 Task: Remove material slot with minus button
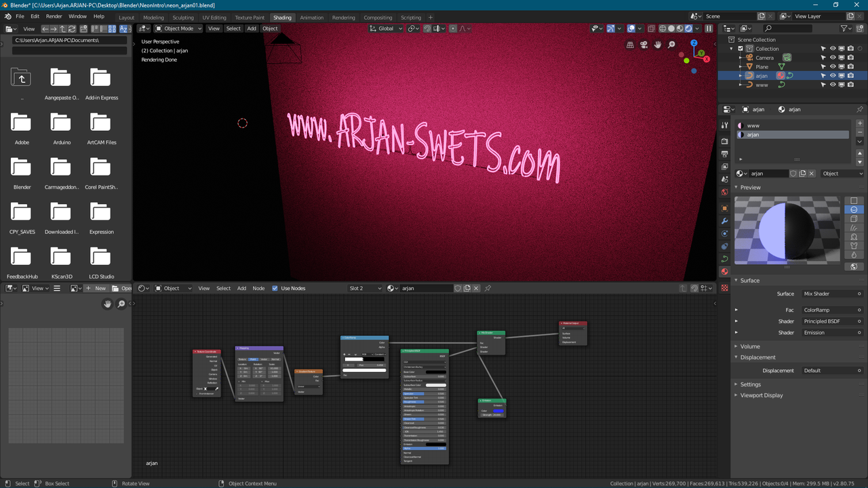coord(860,134)
